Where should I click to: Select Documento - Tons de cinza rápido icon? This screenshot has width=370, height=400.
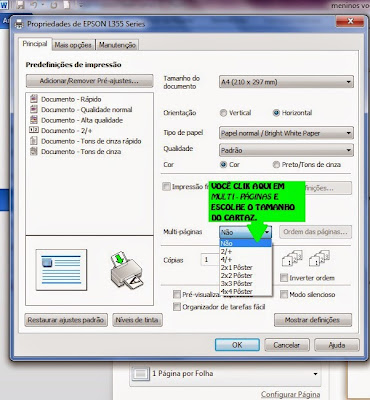(34, 141)
